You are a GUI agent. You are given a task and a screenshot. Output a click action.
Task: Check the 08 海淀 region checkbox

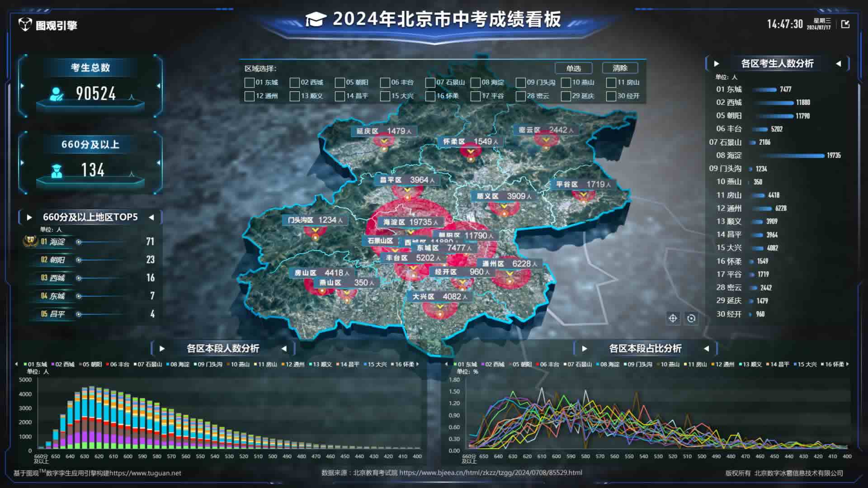coord(475,82)
